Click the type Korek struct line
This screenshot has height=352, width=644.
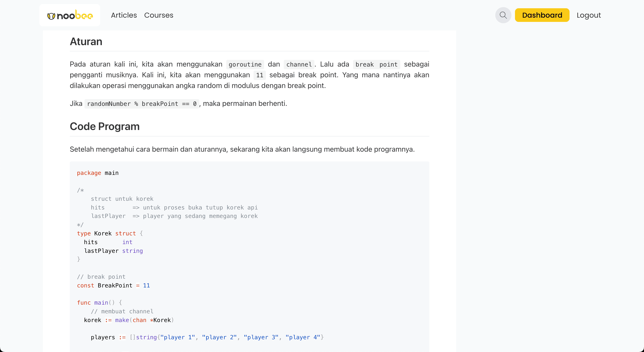110,233
